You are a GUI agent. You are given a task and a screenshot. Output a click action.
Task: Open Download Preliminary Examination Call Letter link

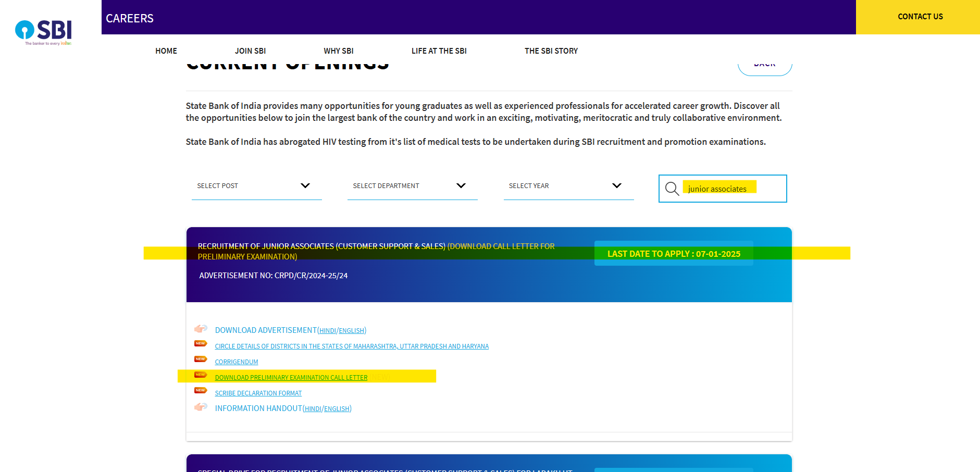291,378
